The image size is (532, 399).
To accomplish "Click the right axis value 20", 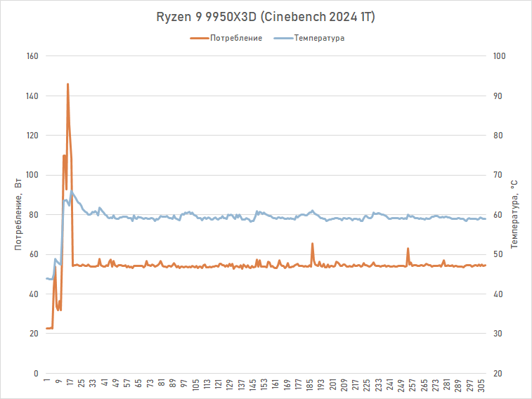I will 498,374.
